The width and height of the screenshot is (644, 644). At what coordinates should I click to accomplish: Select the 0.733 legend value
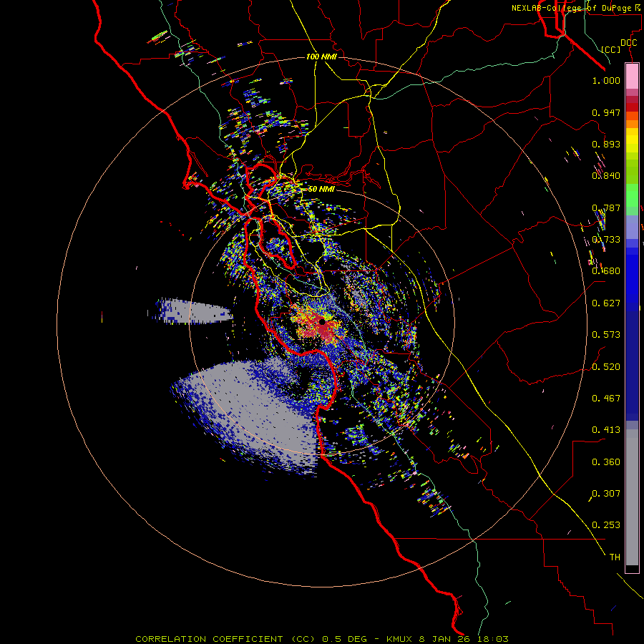[606, 240]
